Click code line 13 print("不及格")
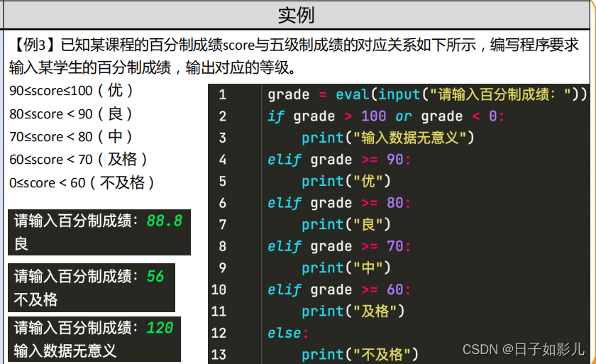596x364 pixels. click(x=360, y=355)
